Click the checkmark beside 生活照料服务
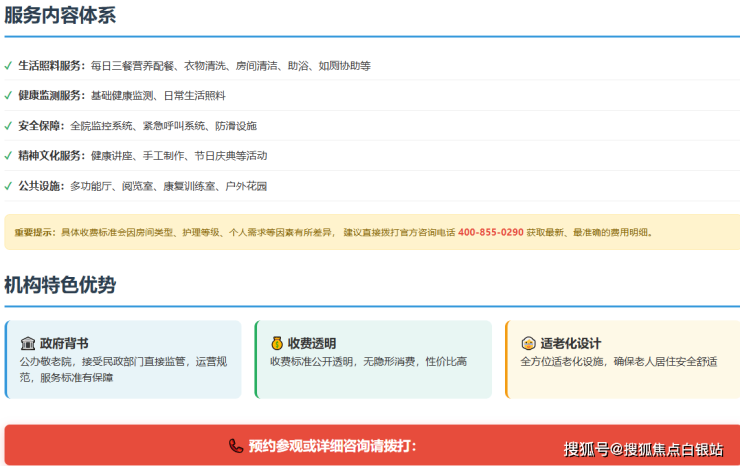This screenshot has width=740, height=466. coord(8,66)
